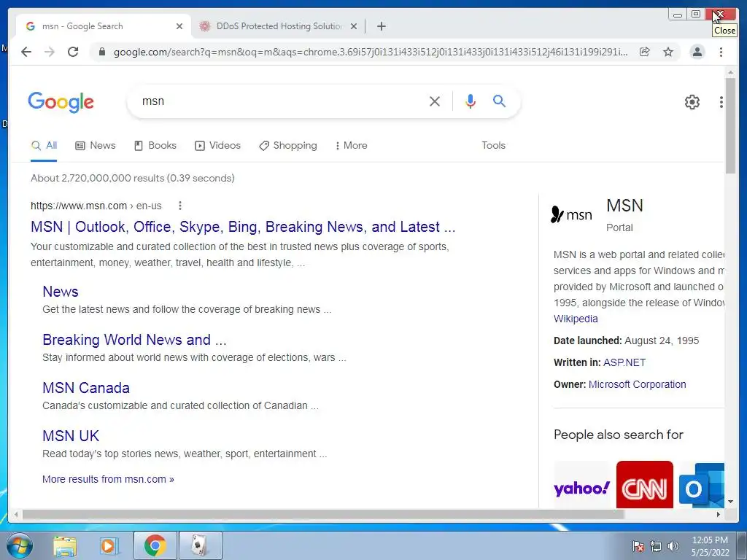Open Chrome three-dot menu
Image resolution: width=747 pixels, height=560 pixels.
pyautogui.click(x=721, y=52)
